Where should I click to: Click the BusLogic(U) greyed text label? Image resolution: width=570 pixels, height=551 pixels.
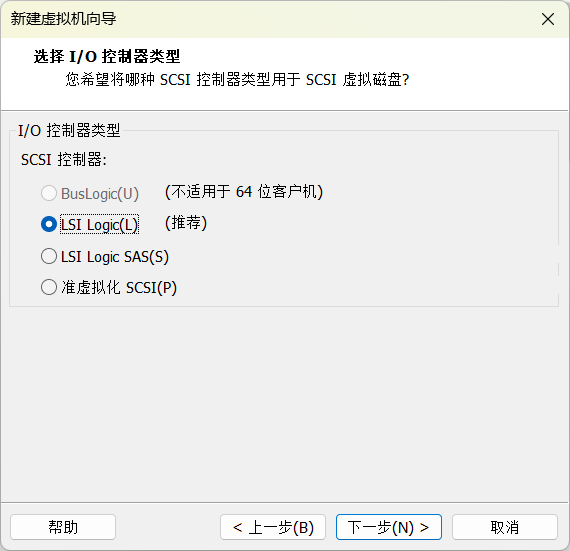point(100,193)
